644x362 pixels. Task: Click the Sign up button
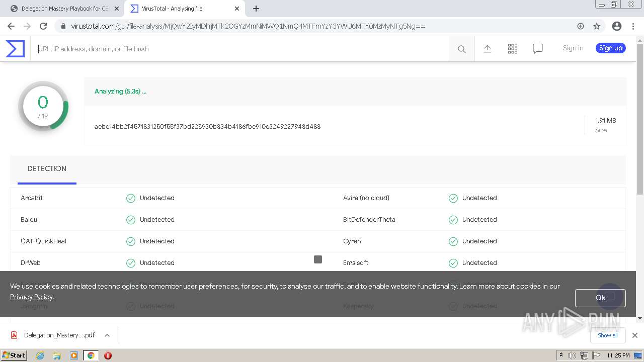(611, 48)
